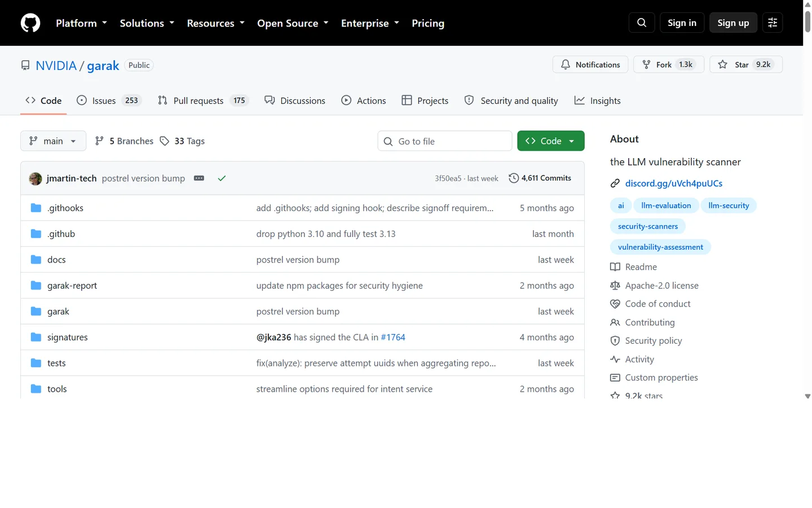
Task: Open the discord.gg/uVch4puUCs link
Action: pyautogui.click(x=673, y=183)
